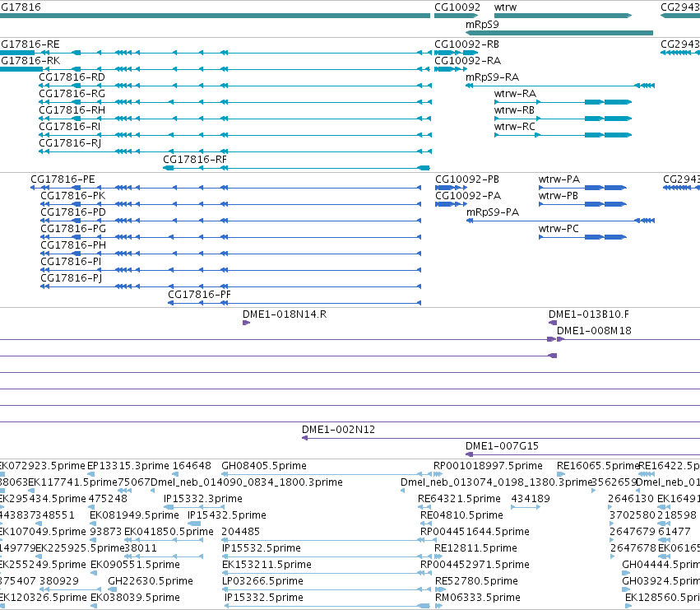Click the GH08405.5prime EST label
The height and width of the screenshot is (610, 700).
coord(264,466)
